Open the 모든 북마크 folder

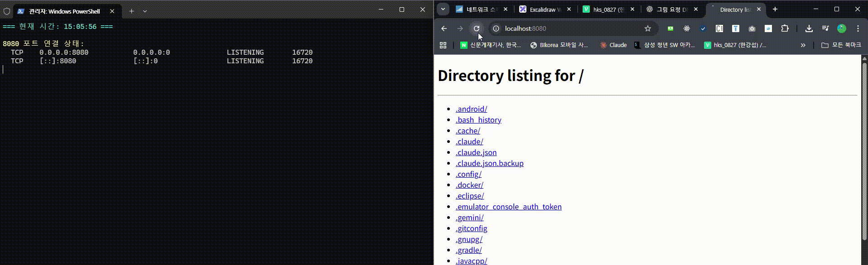(x=841, y=45)
